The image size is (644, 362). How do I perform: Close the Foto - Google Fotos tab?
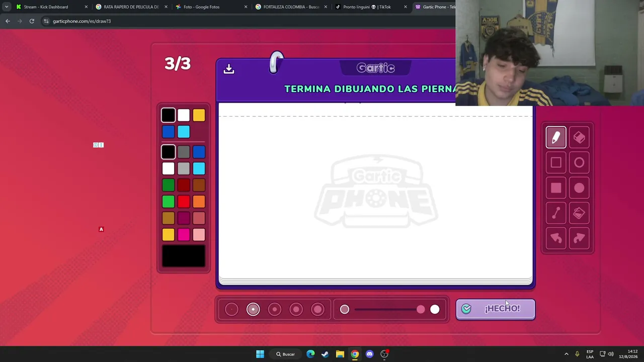click(x=246, y=7)
